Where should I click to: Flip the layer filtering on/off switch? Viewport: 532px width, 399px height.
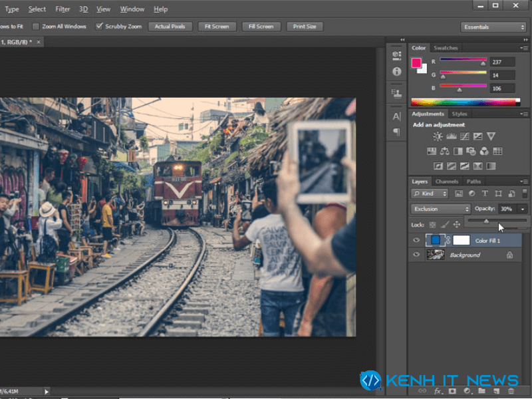coord(525,194)
